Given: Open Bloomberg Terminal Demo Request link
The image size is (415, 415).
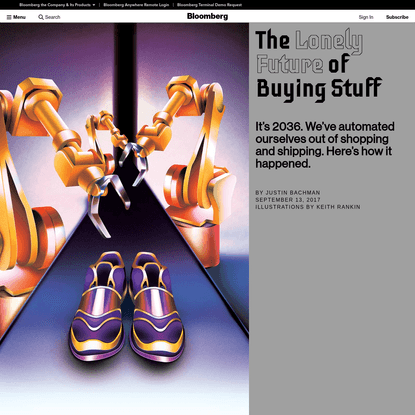Looking at the screenshot, I should click(209, 5).
